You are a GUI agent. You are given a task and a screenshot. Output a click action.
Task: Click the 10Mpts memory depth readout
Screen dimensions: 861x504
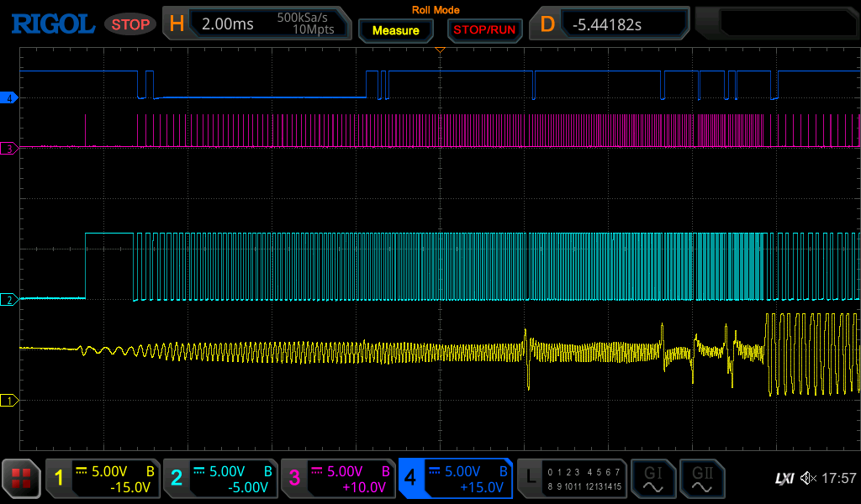pyautogui.click(x=313, y=29)
